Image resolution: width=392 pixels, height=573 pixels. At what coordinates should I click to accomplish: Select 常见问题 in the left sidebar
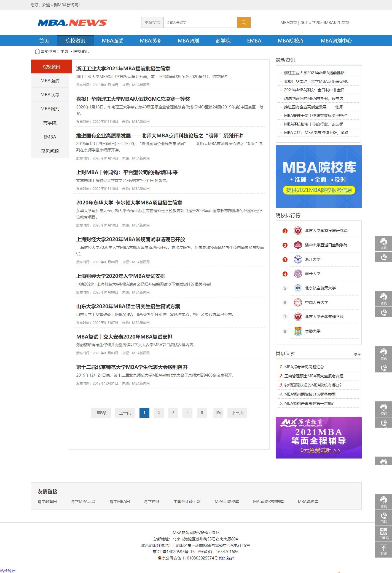click(50, 151)
